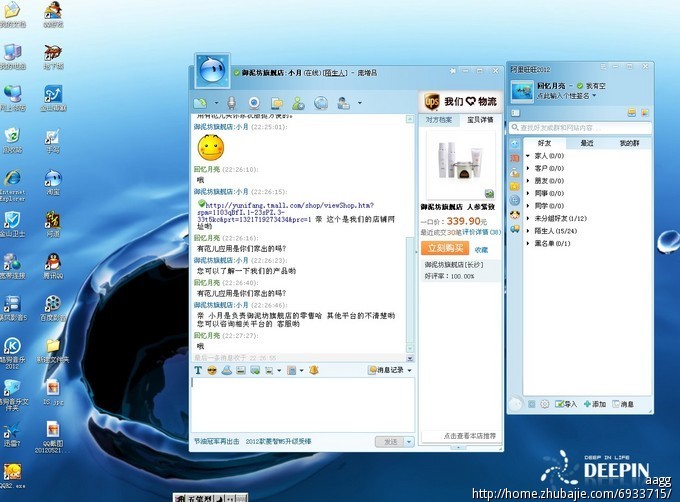Click the globe chat bubble icon
Screen dimensions: 680x502
tap(321, 103)
